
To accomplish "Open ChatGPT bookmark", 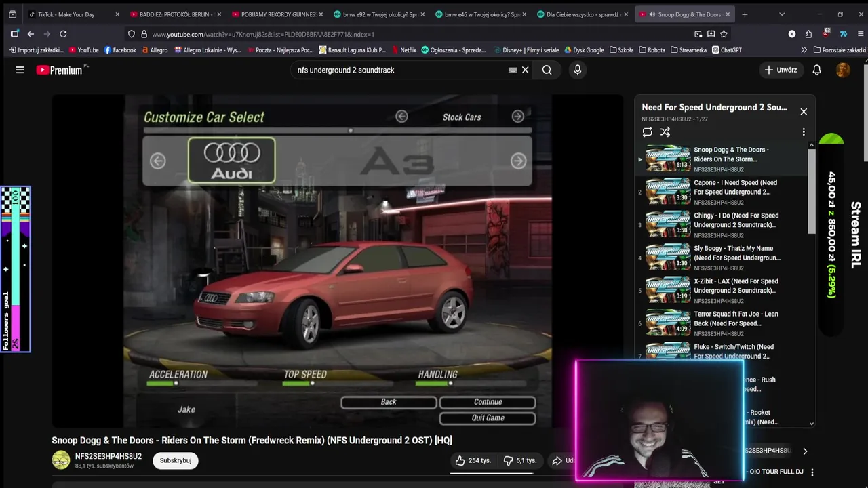I will click(727, 50).
